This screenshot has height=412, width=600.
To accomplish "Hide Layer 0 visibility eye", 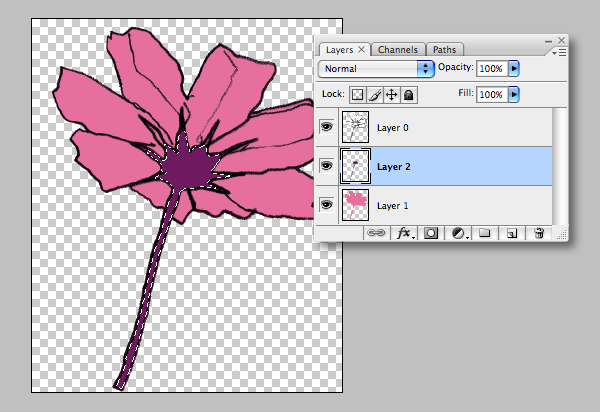I will (x=327, y=127).
